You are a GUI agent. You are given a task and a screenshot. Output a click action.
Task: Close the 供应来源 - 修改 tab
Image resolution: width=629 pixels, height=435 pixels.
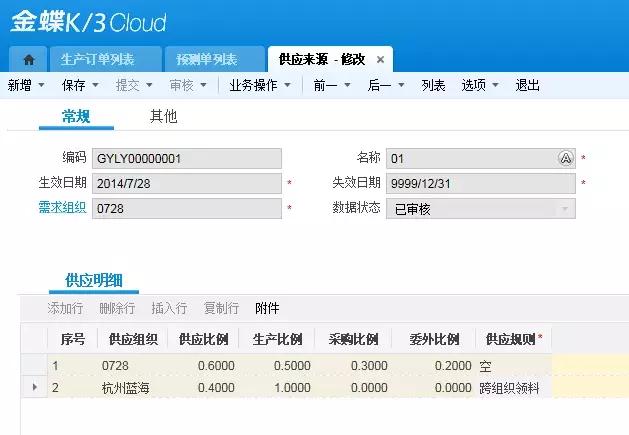(x=380, y=59)
